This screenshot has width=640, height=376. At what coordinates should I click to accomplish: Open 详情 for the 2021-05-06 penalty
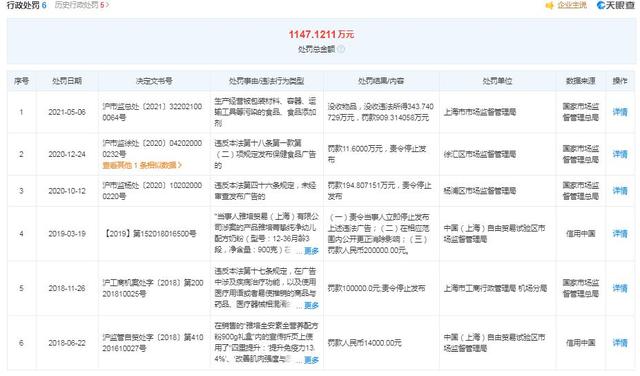620,112
